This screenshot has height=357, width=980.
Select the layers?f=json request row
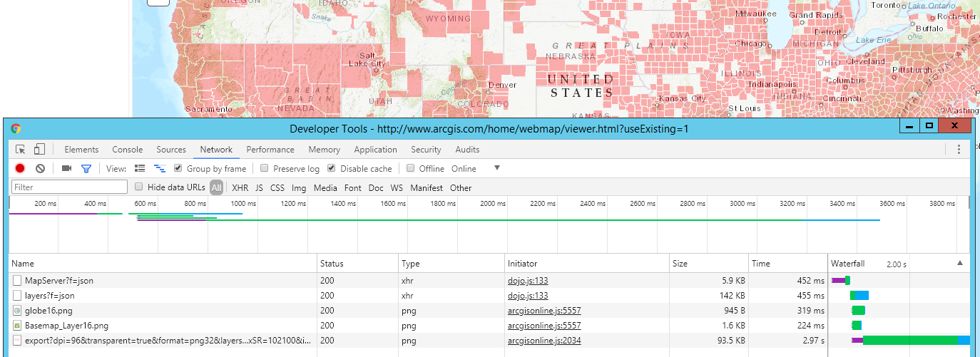(489, 296)
